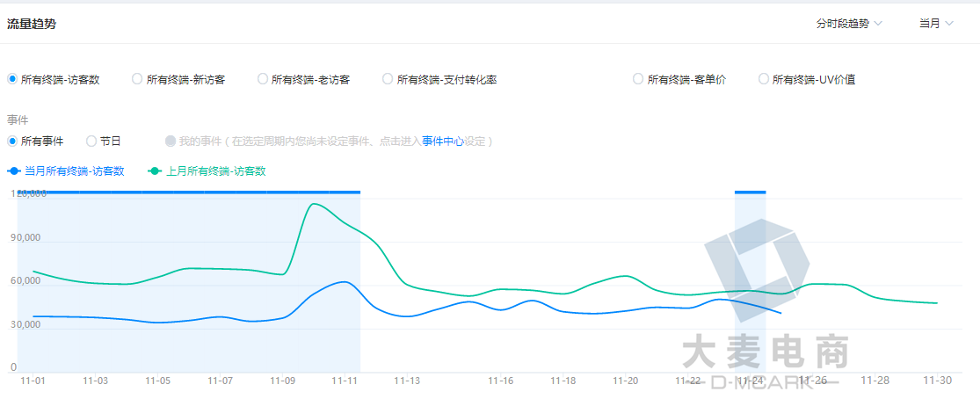Expand 当月 period dropdown
Viewport: 980px width, 399px height.
click(936, 24)
